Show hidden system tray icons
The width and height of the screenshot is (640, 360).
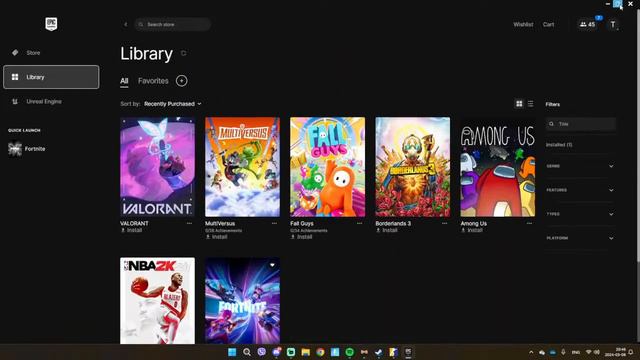[x=531, y=352]
